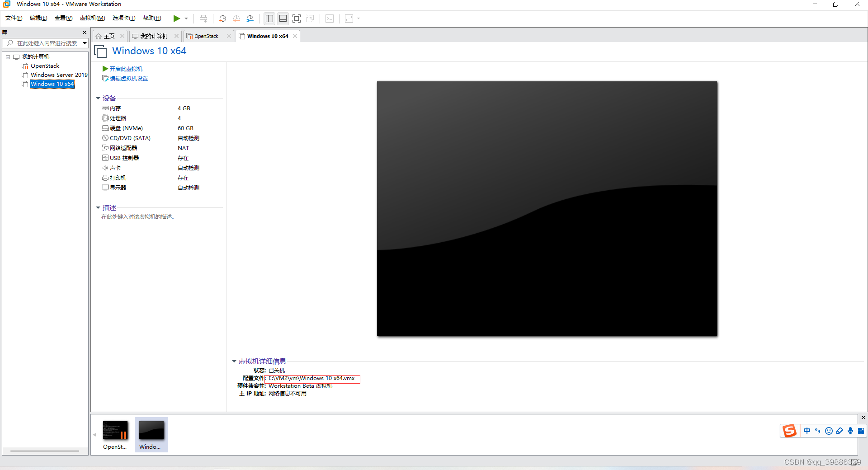
Task: Open the 选项卡(T) menu
Action: 124,18
